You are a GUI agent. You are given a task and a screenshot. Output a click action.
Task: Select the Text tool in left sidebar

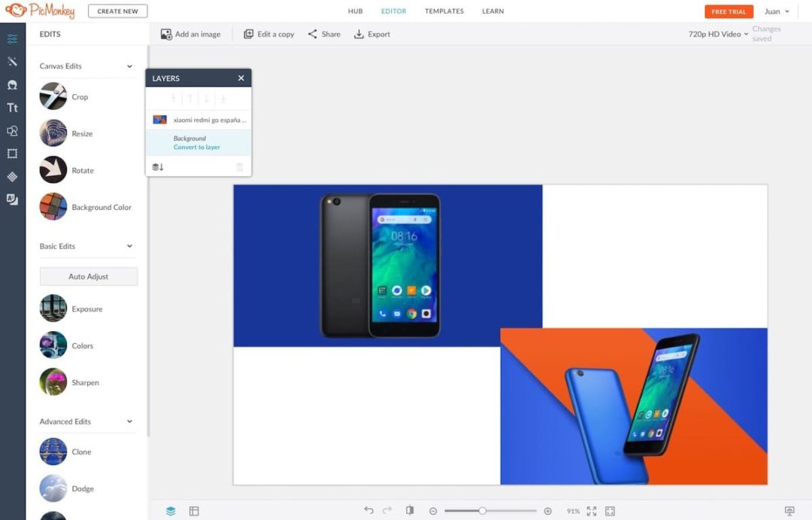coord(12,108)
